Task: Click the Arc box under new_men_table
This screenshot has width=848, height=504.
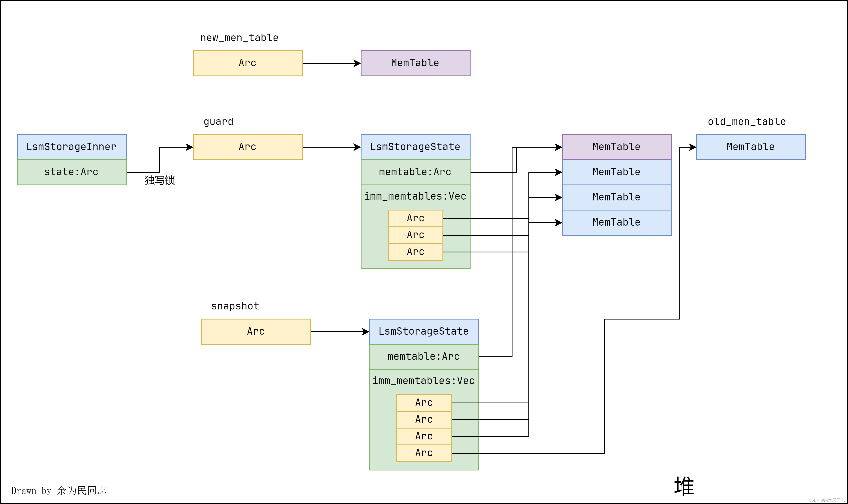Action: coord(248,63)
